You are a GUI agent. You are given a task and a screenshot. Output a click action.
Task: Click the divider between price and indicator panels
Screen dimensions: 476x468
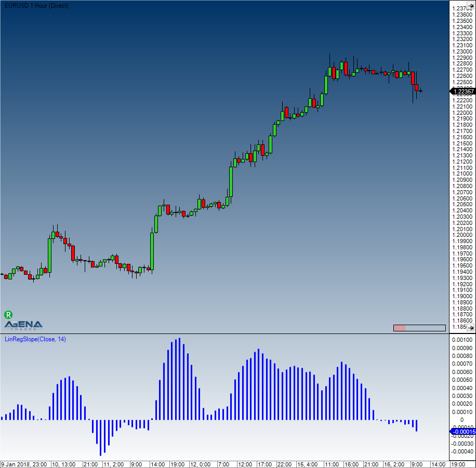223,333
